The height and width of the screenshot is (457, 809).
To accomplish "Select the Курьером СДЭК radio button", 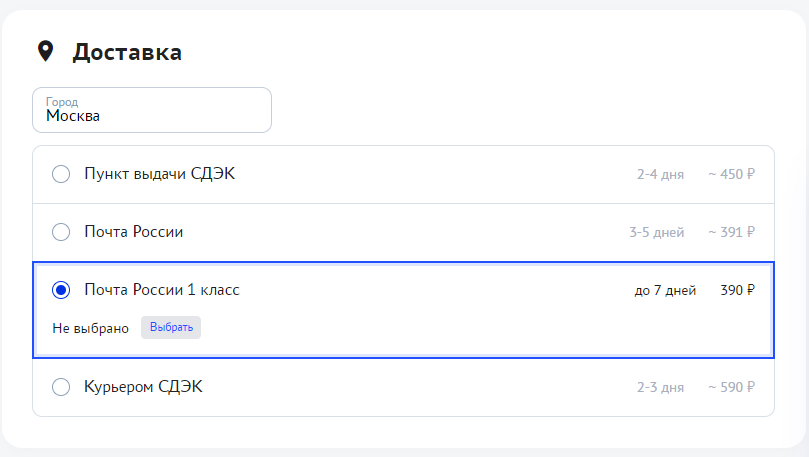I will (61, 386).
